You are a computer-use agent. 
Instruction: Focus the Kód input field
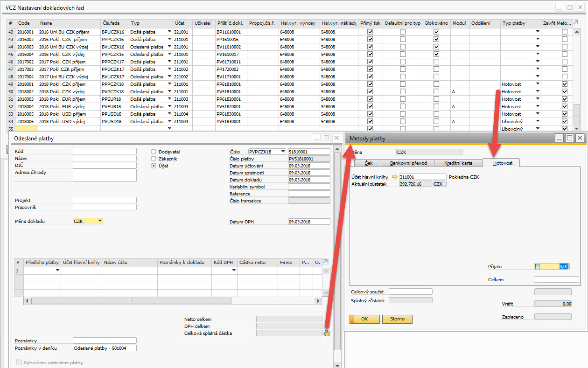tap(105, 151)
